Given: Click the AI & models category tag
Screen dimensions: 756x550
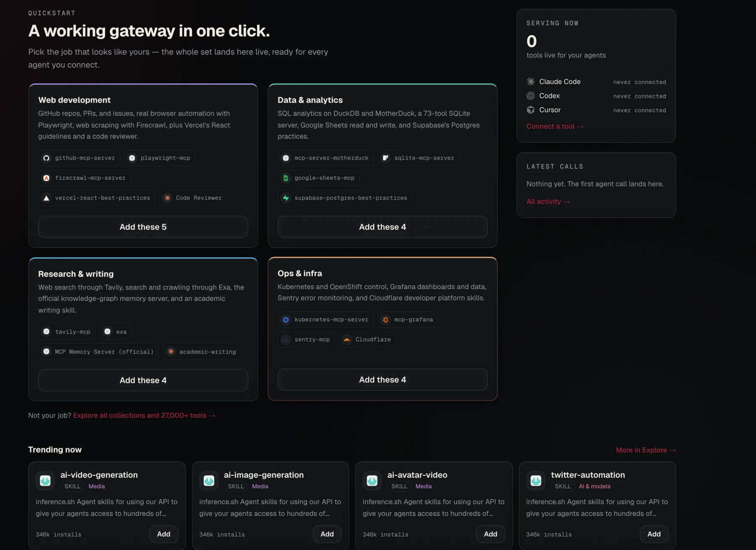Looking at the screenshot, I should (595, 486).
